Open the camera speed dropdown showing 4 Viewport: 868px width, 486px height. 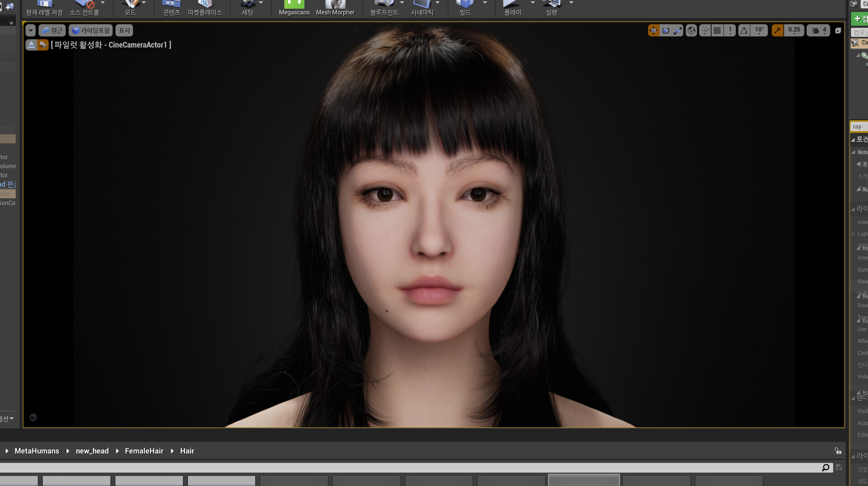[824, 30]
